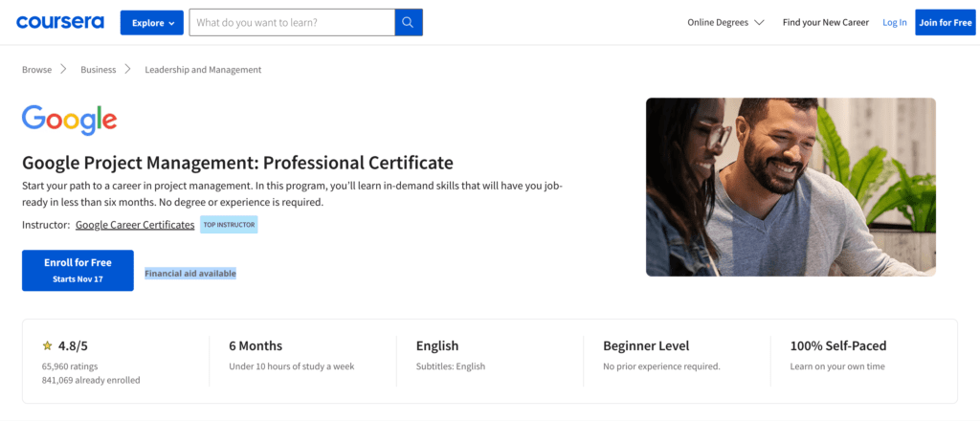Click the Log In link
980x421 pixels.
point(894,22)
